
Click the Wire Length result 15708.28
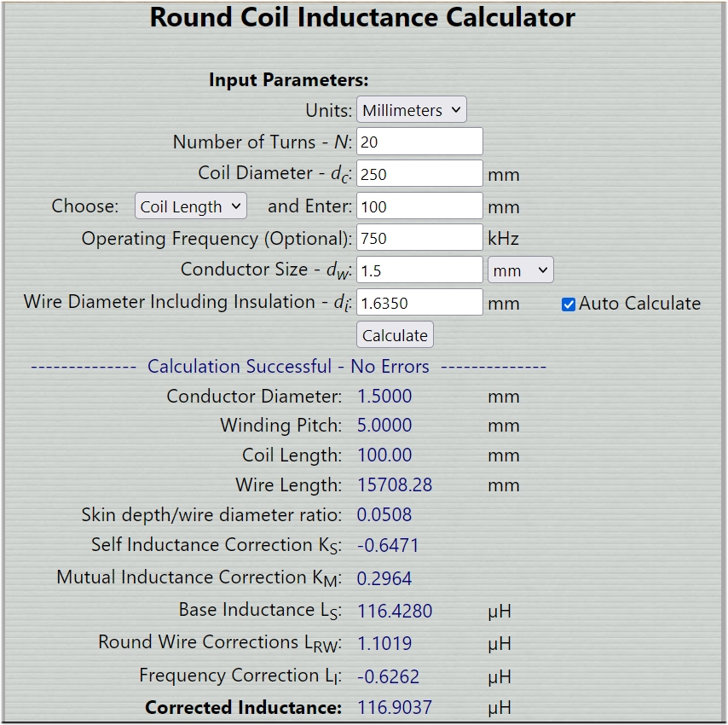(x=395, y=485)
